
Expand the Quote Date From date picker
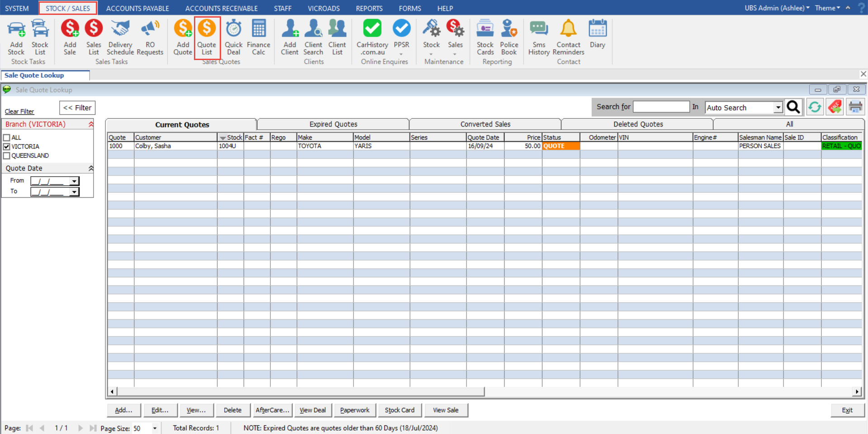coord(74,181)
